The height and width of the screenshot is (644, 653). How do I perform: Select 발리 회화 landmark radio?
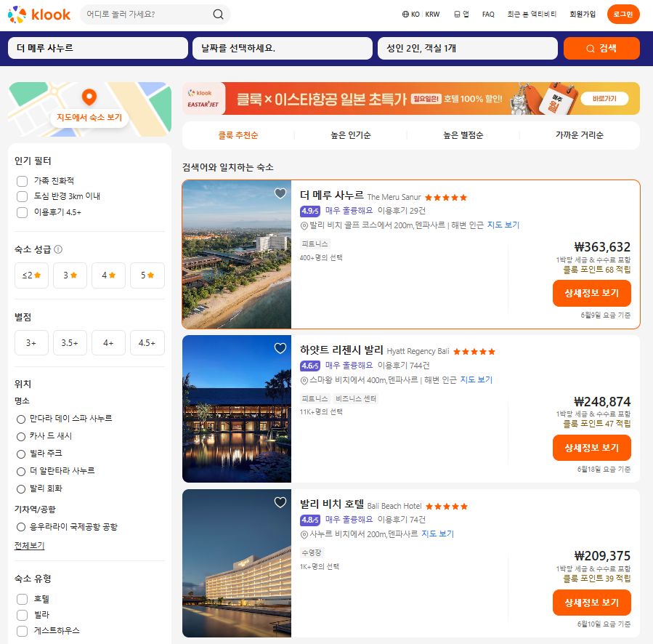(x=21, y=489)
